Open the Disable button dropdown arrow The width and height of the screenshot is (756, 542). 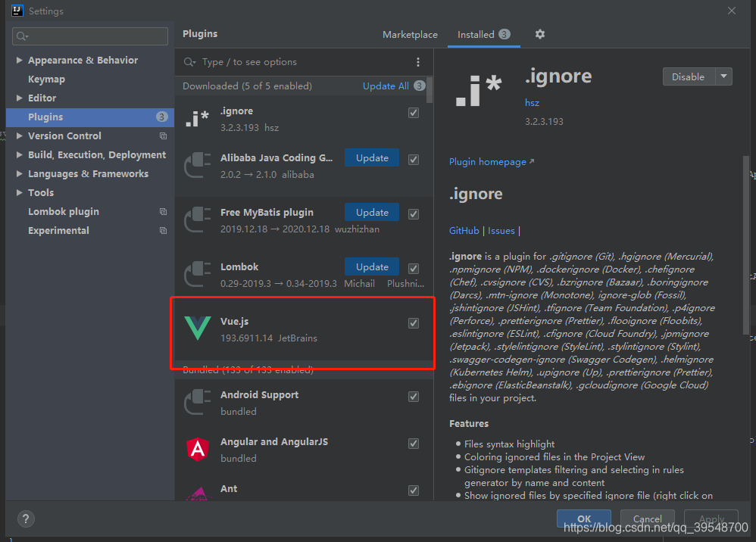723,76
